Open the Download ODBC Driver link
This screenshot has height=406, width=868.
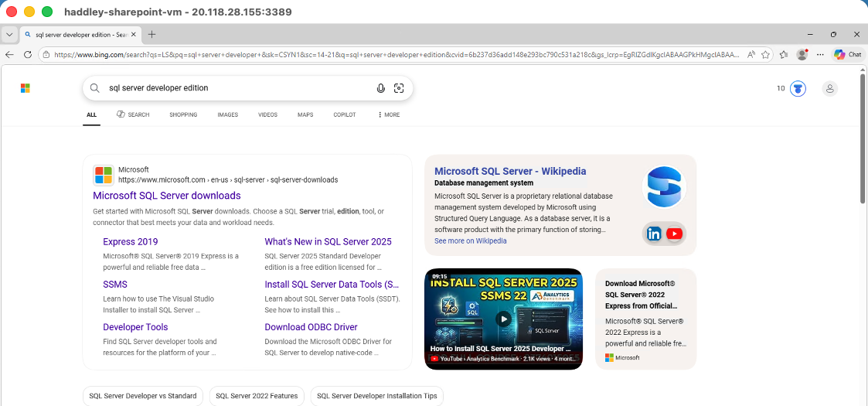[x=311, y=327]
